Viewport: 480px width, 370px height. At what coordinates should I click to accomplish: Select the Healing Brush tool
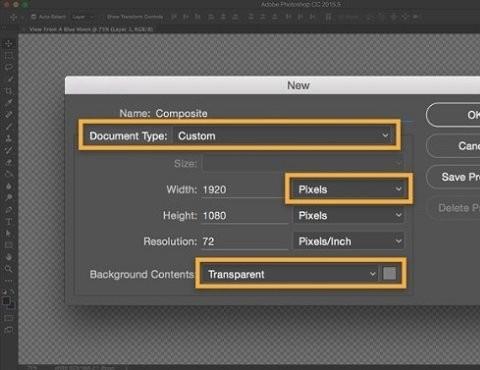tap(9, 115)
